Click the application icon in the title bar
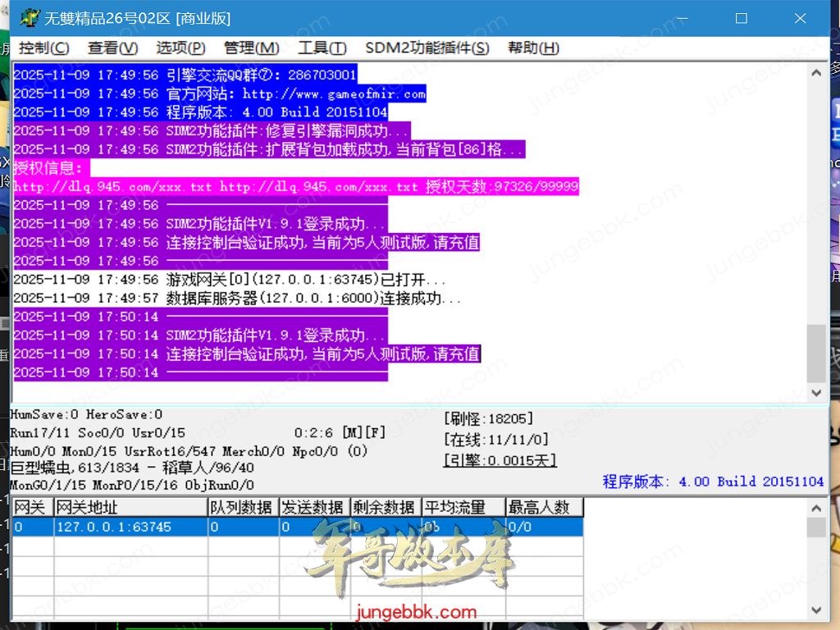The image size is (840, 630). click(30, 18)
